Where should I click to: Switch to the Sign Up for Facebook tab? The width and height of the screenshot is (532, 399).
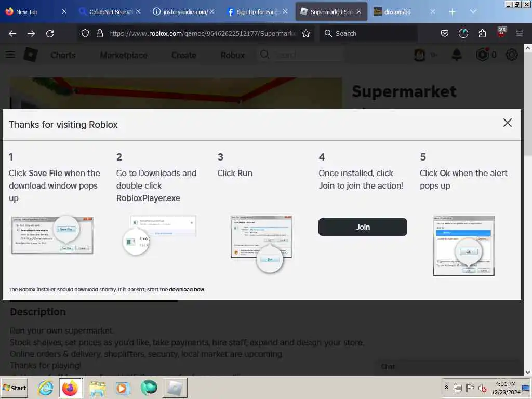257,12
